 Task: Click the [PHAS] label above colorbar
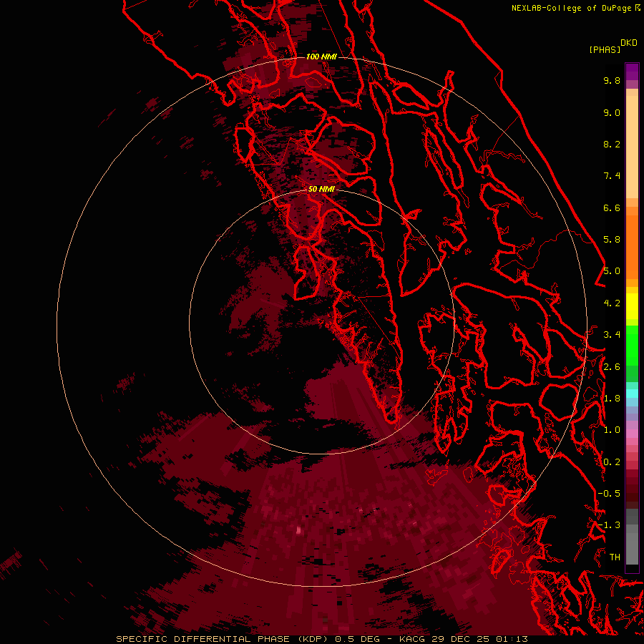tap(605, 50)
